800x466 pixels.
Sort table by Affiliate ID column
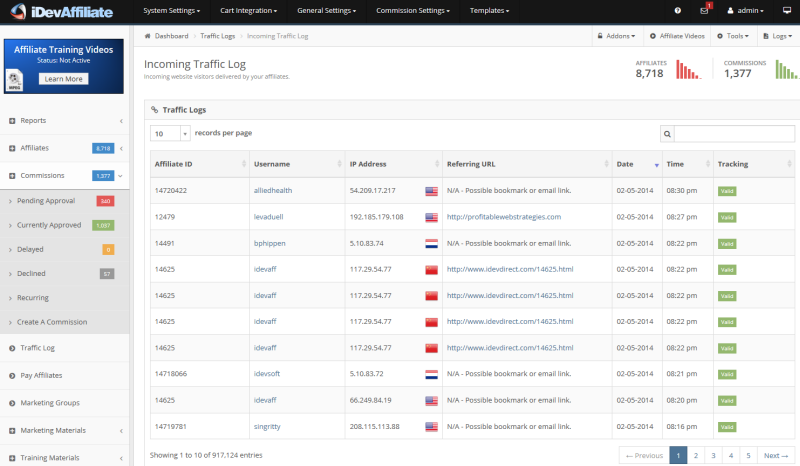(x=199, y=164)
